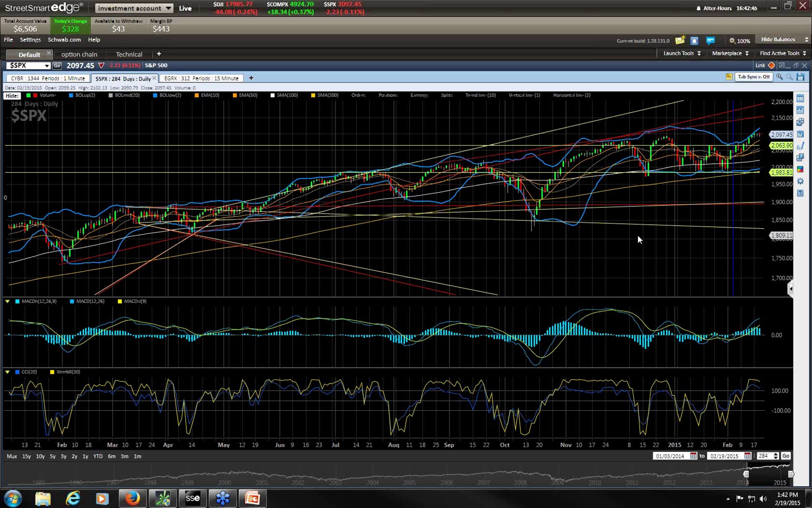Click the blue chat bubble icon
The width and height of the screenshot is (812, 508).
tap(710, 41)
